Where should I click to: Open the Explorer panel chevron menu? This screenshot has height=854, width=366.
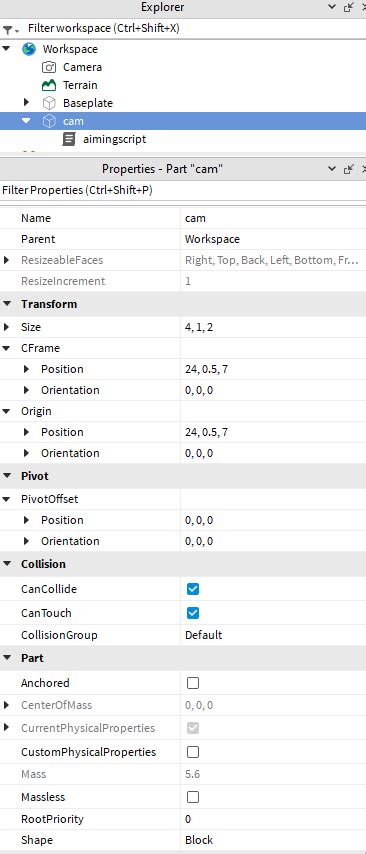tap(332, 7)
